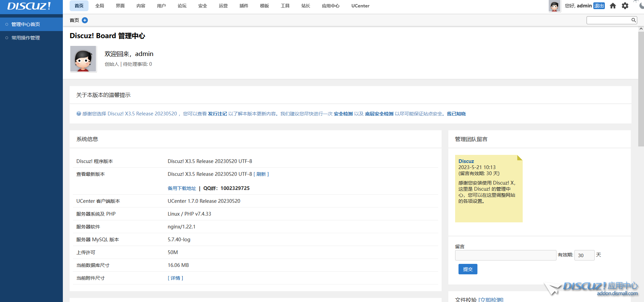The width and height of the screenshot is (644, 302).
Task: Submit the team message with 提交
Action: click(x=468, y=269)
